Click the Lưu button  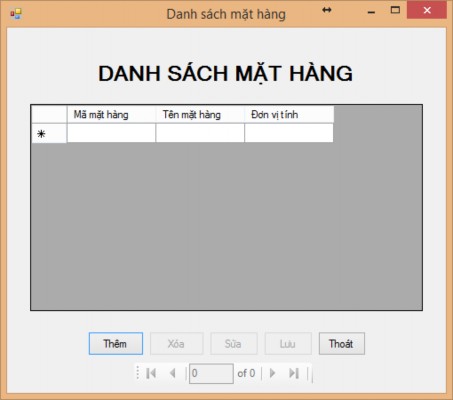[288, 343]
